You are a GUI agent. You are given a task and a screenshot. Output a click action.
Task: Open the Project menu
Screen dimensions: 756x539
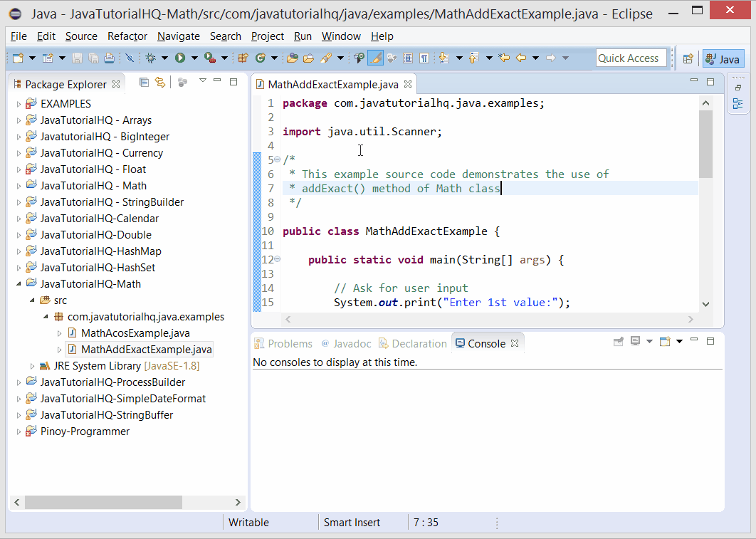[267, 36]
